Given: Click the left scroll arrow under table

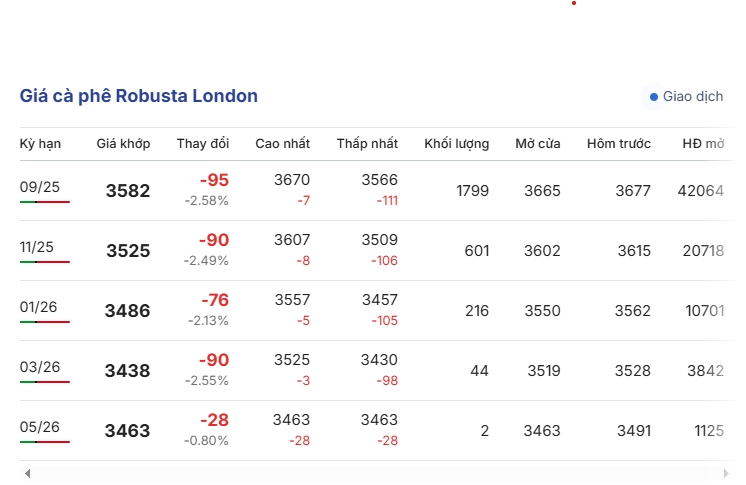Looking at the screenshot, I should 28,473.
